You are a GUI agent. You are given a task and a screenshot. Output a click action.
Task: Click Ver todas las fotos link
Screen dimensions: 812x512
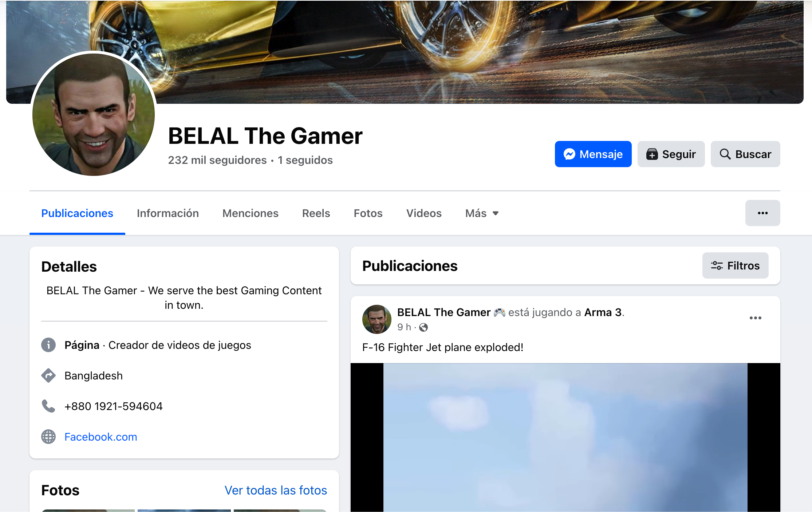coord(276,490)
